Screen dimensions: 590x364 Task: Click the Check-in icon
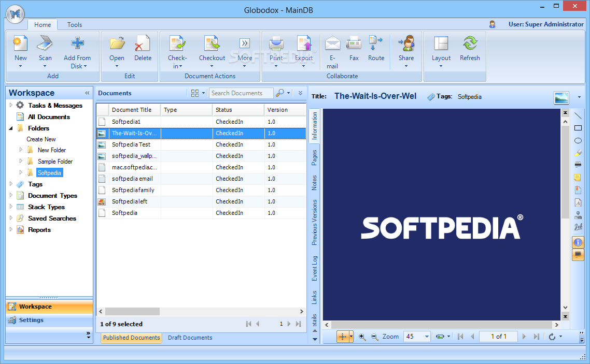tap(177, 43)
